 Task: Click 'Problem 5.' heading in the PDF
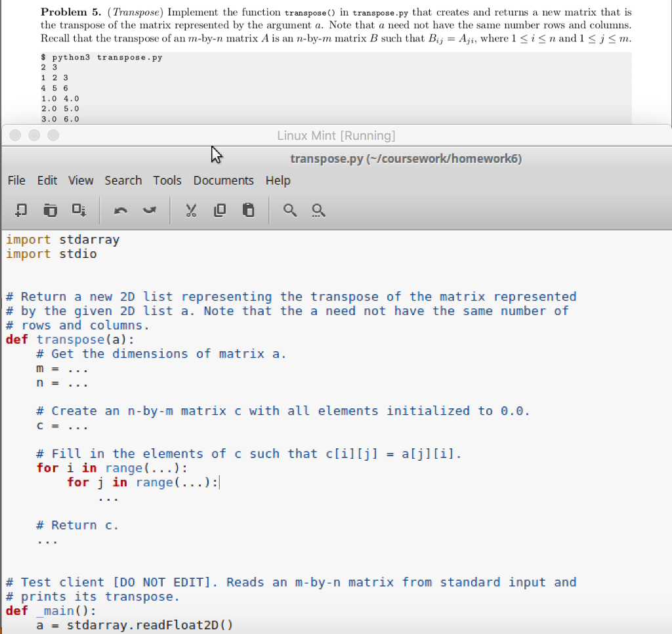71,12
